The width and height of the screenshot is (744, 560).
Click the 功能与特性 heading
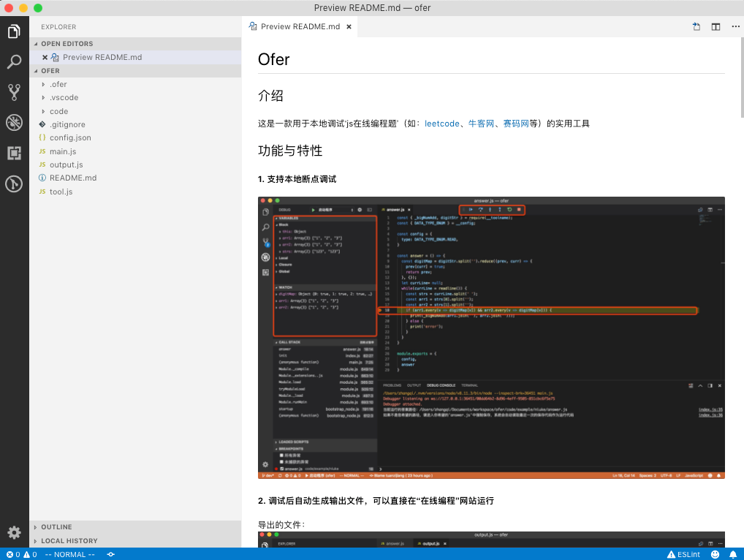coord(290,151)
